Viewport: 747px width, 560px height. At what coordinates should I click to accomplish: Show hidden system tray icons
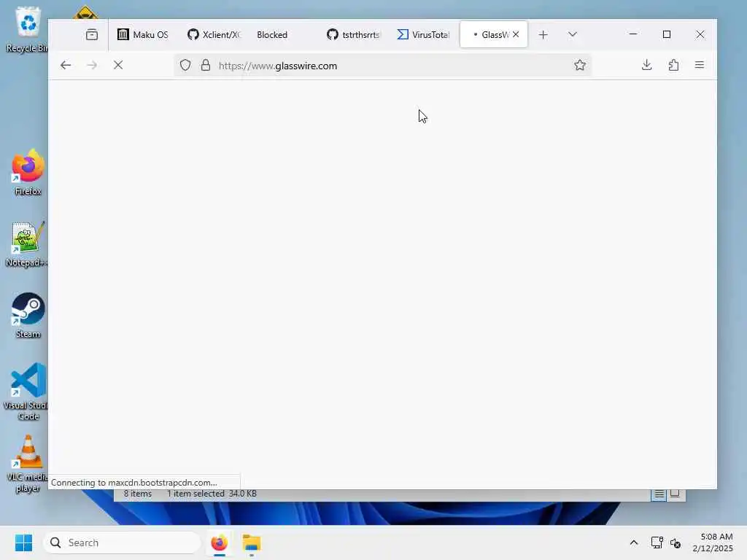tap(634, 542)
